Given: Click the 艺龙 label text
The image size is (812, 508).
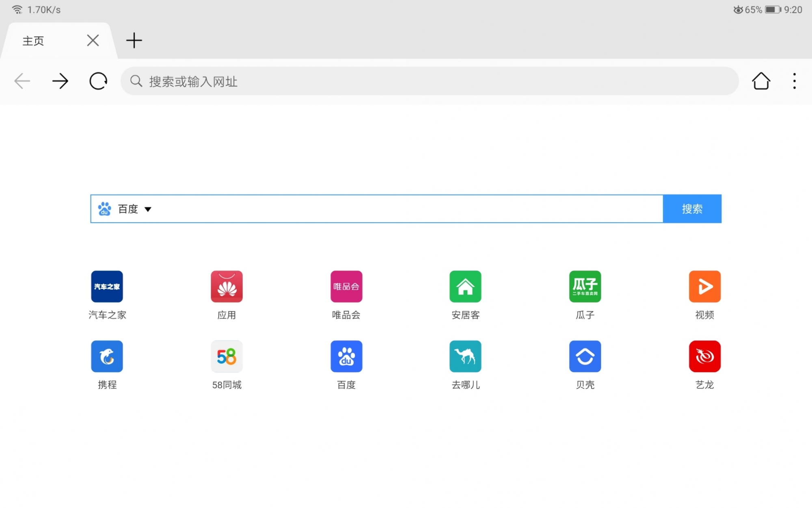Looking at the screenshot, I should pos(705,385).
